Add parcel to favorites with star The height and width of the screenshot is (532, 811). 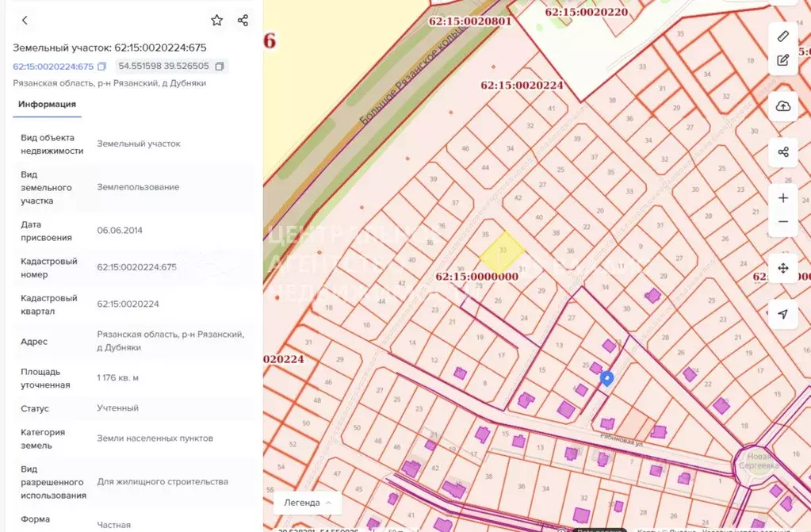coord(216,21)
